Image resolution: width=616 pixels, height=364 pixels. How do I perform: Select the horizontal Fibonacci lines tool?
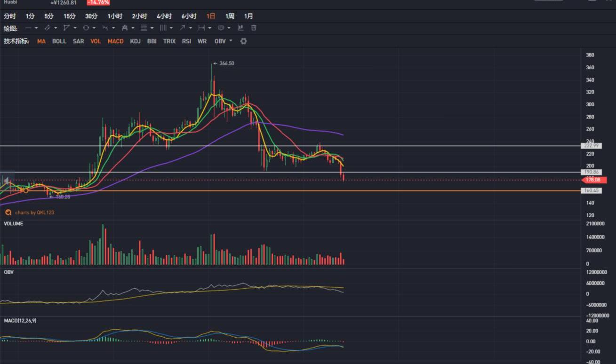click(x=144, y=28)
